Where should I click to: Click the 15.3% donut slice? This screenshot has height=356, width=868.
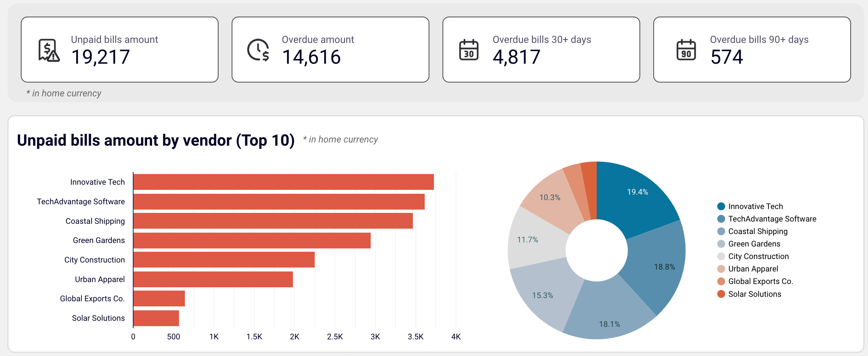[546, 291]
